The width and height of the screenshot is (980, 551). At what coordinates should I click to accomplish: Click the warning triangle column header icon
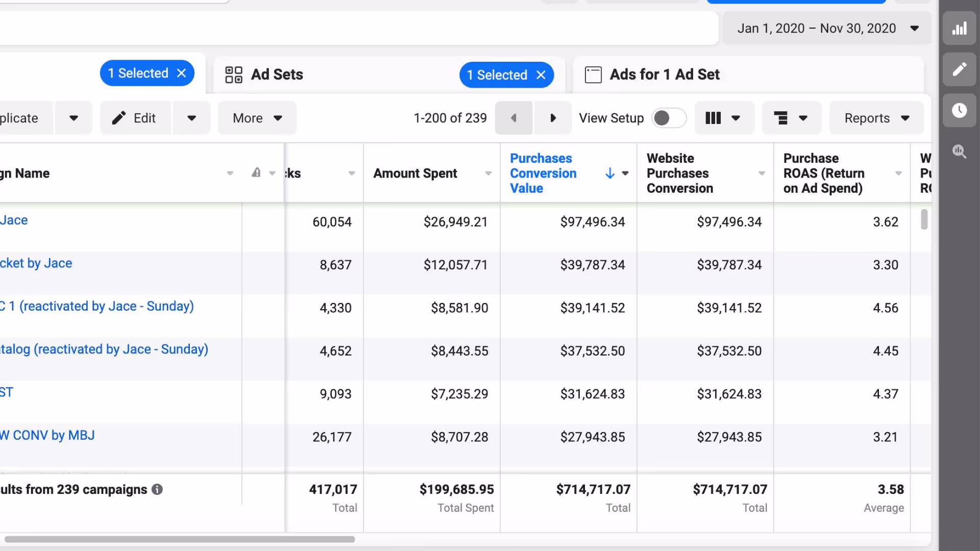(256, 173)
